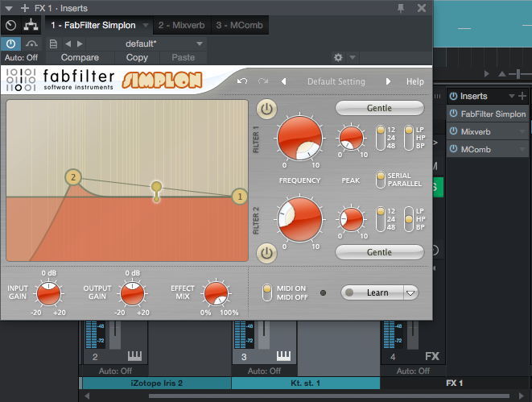This screenshot has width=532, height=402.
Task: Toggle the Serial/Parallel routing switch
Action: (381, 180)
